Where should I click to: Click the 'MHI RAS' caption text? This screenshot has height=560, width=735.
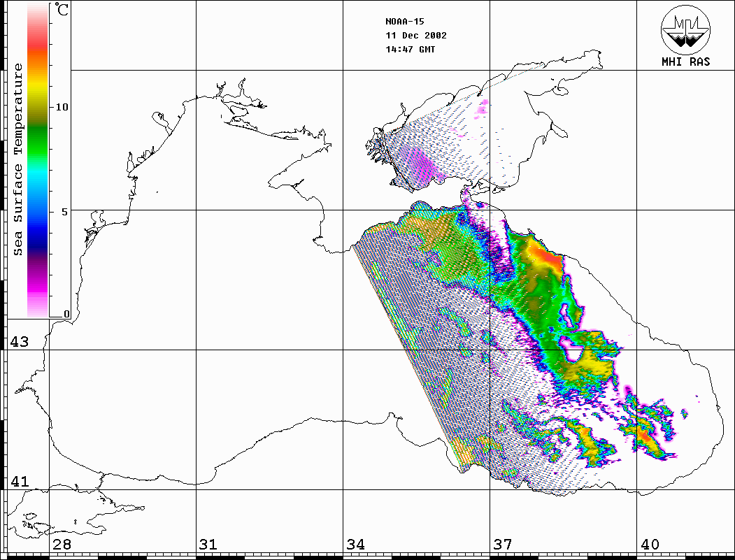click(685, 62)
